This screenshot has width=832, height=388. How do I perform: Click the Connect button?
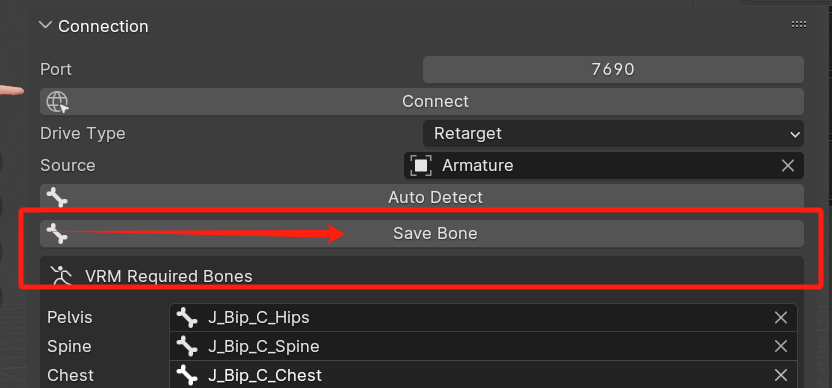pyautogui.click(x=422, y=101)
